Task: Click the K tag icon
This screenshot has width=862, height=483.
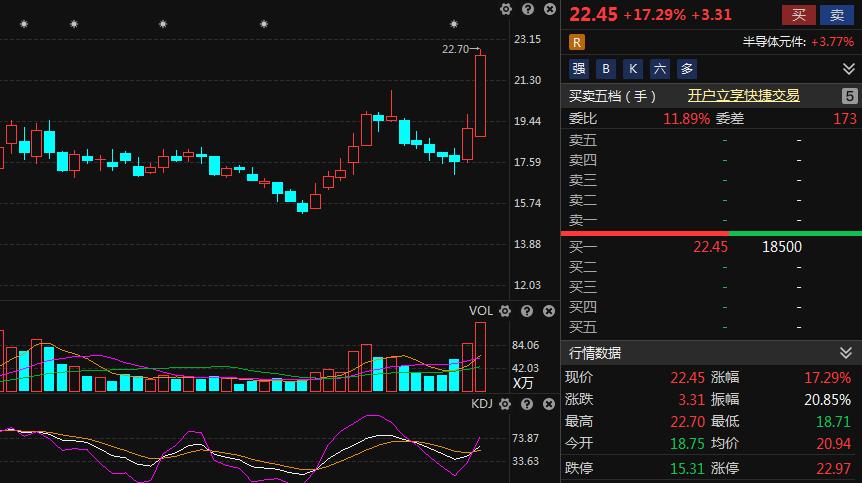Action: coord(633,69)
